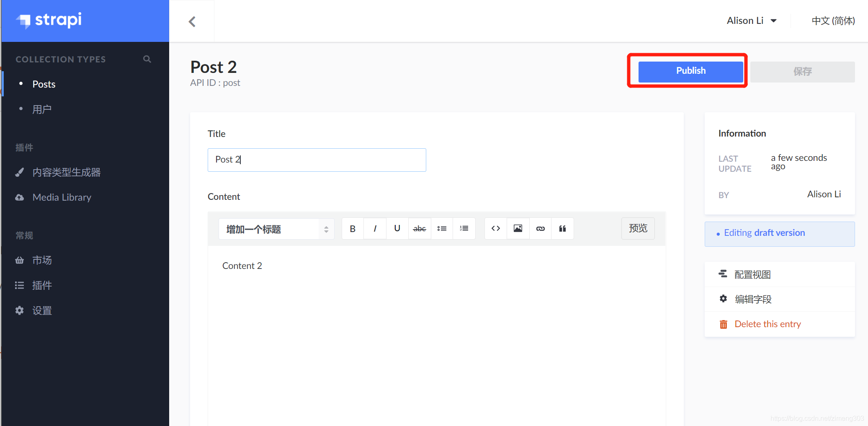Click the trash icon for Delete this entry
868x426 pixels.
tap(723, 324)
